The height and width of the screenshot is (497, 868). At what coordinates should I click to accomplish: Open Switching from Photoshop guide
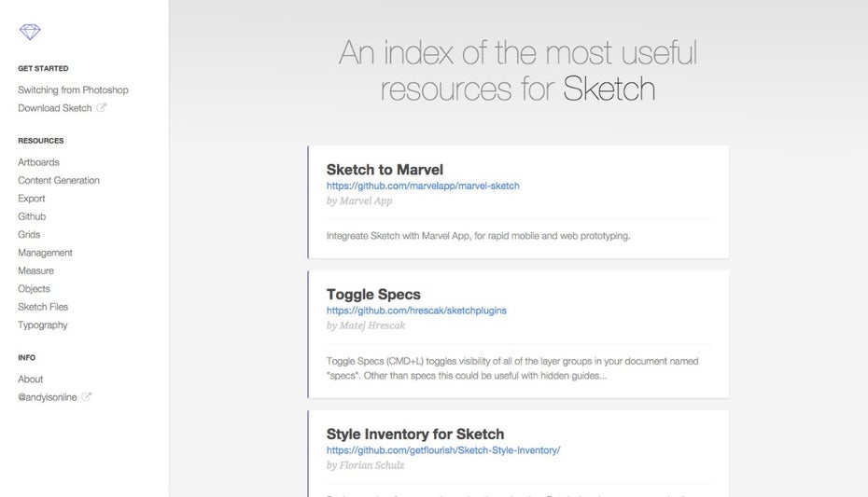[73, 90]
